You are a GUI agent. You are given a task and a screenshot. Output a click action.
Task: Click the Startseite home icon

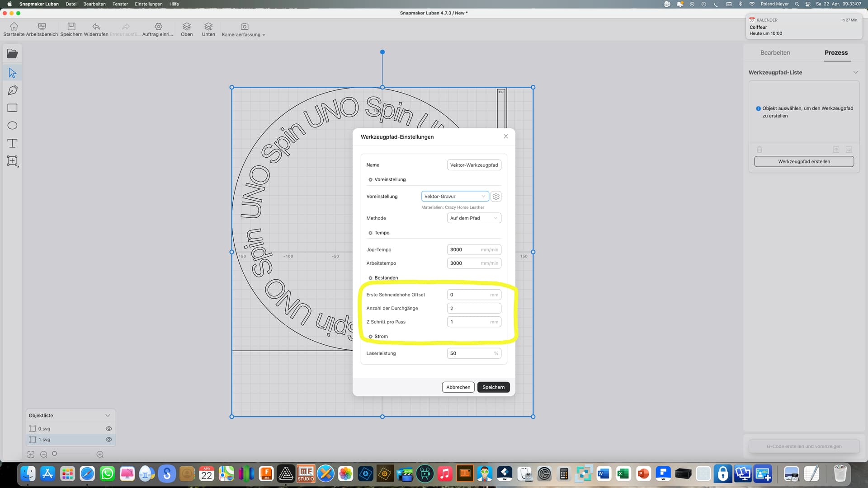point(14,26)
